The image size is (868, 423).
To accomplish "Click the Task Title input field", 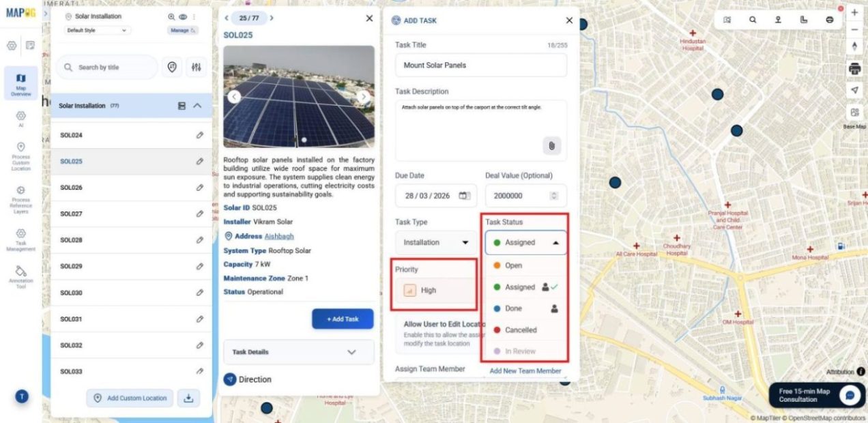I will tap(480, 65).
